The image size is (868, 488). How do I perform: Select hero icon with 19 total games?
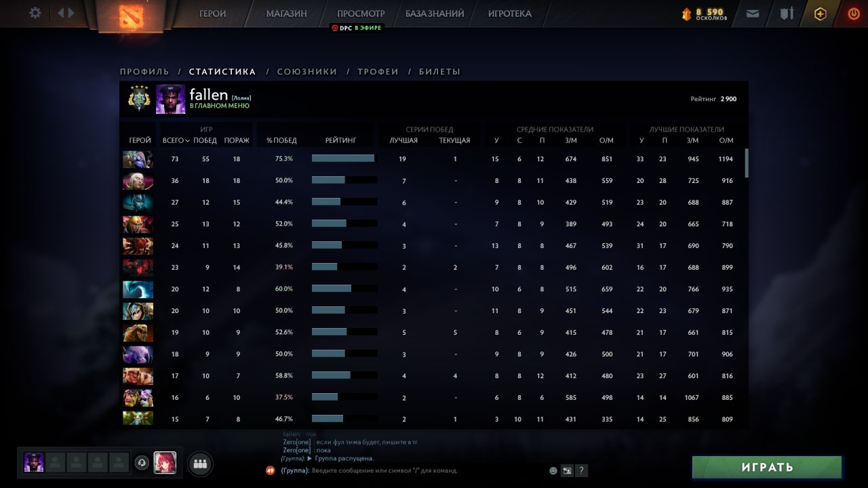[138, 333]
